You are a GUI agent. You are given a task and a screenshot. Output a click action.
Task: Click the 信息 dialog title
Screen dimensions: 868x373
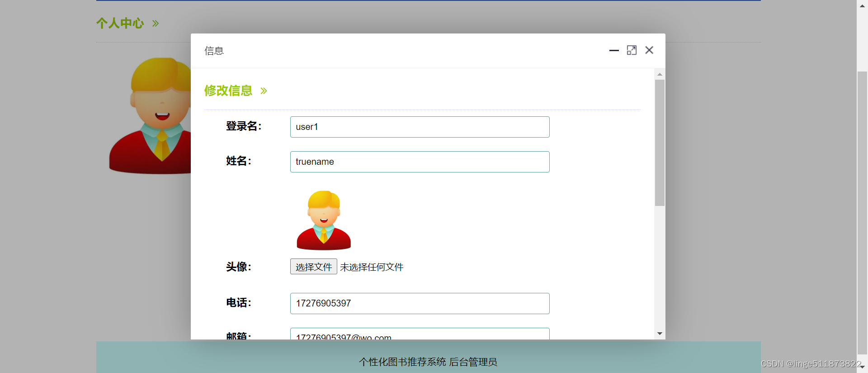(214, 51)
